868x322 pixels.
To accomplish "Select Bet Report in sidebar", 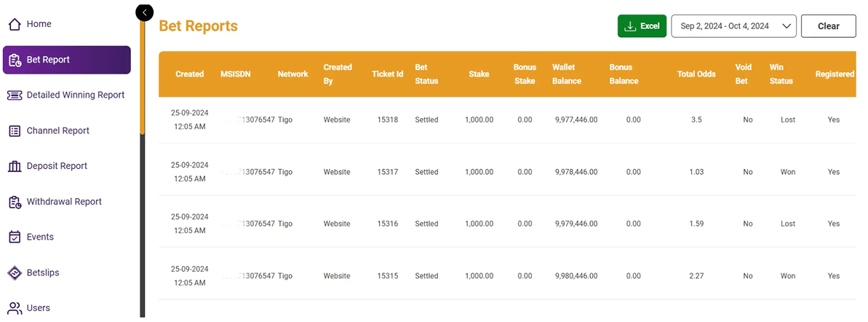I will (x=67, y=60).
